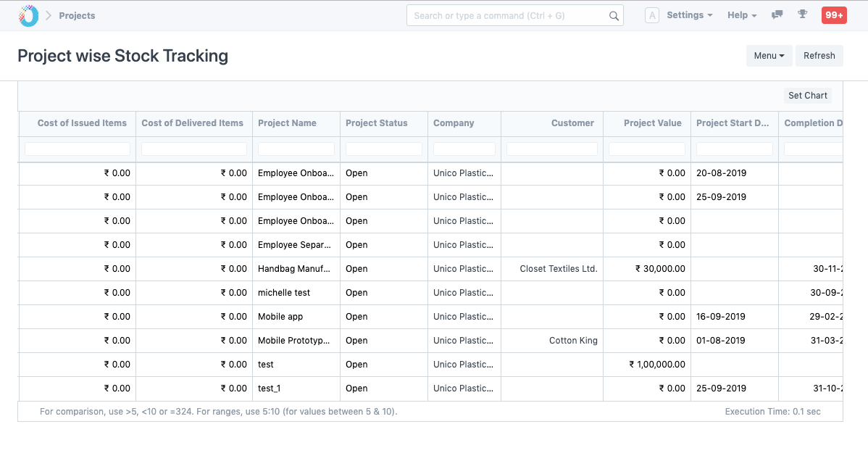Open the ERPNext home logo
The image size is (868, 461).
tap(28, 14)
